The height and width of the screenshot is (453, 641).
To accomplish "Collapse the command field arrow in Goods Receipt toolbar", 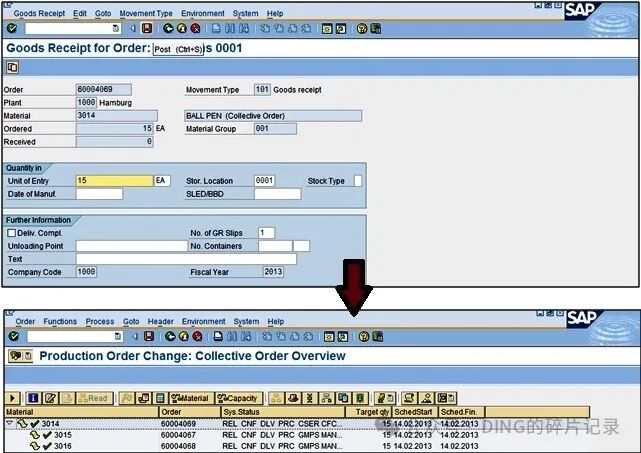I will click(x=132, y=28).
